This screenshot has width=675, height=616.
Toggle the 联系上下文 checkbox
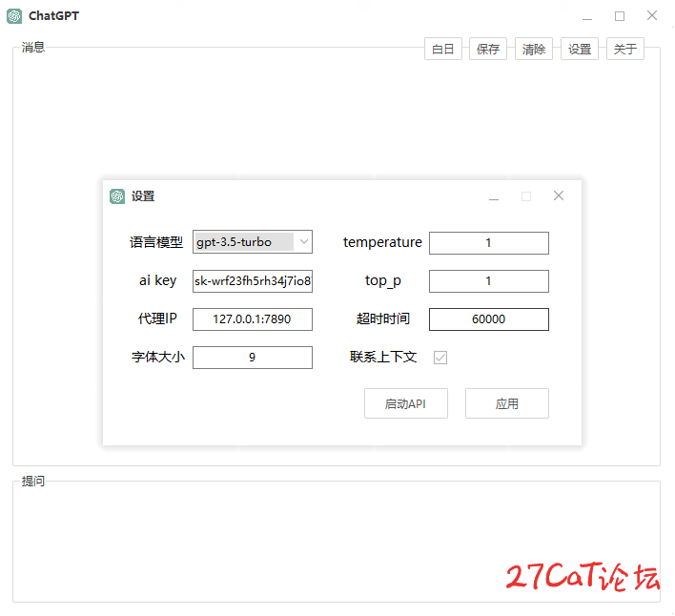(440, 358)
